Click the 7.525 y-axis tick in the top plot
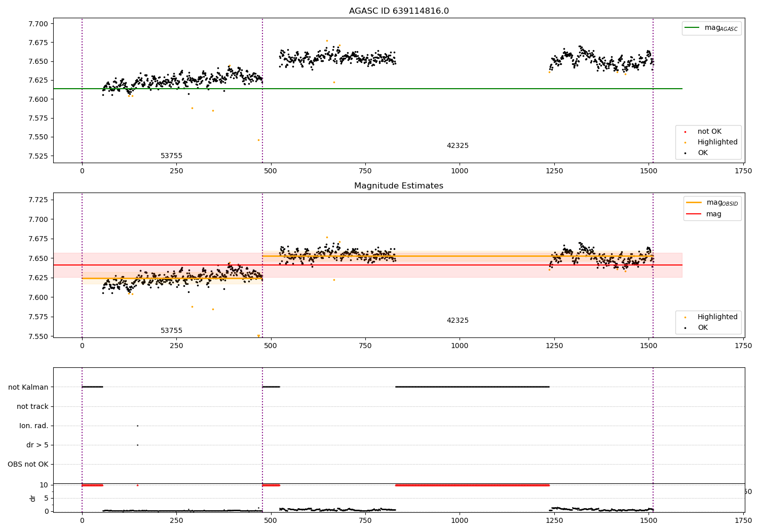The image size is (760, 532). click(x=38, y=156)
